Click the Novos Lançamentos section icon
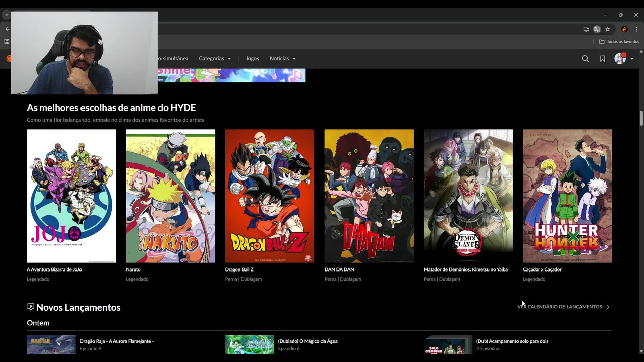Image resolution: width=644 pixels, height=362 pixels. (x=31, y=307)
